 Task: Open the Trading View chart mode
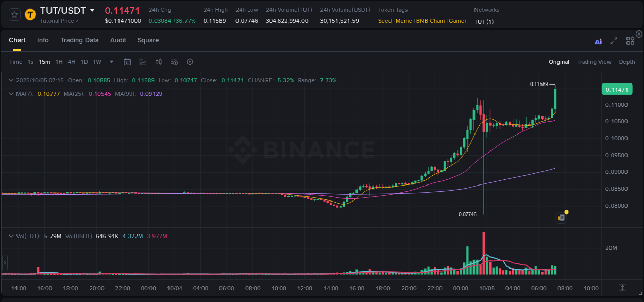[x=594, y=62]
